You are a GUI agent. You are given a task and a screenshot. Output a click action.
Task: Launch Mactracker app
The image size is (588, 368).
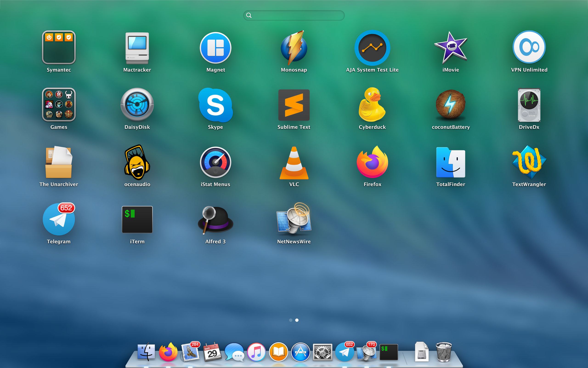(137, 48)
